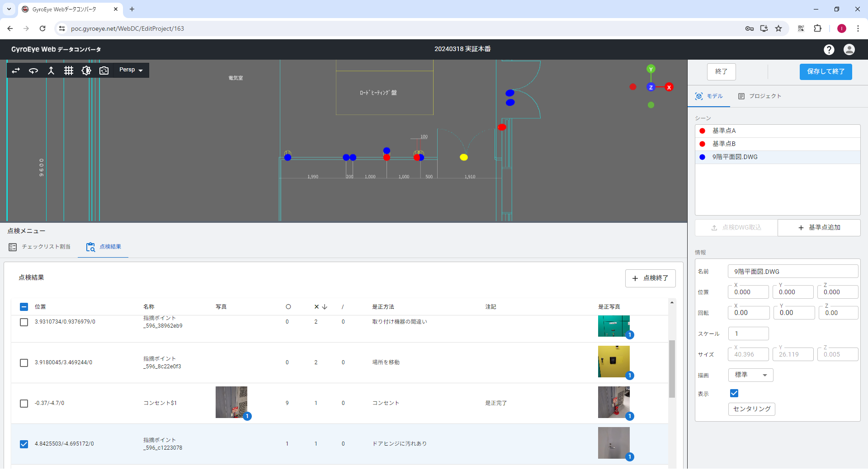Select 基準点B in the scene list
868x470 pixels.
(x=778, y=144)
